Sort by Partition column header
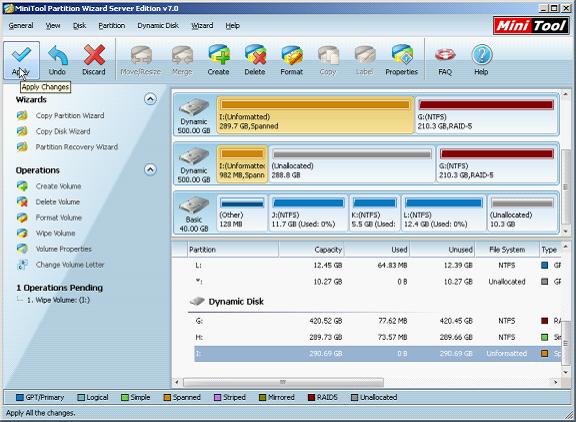This screenshot has height=422, width=576. pos(233,250)
